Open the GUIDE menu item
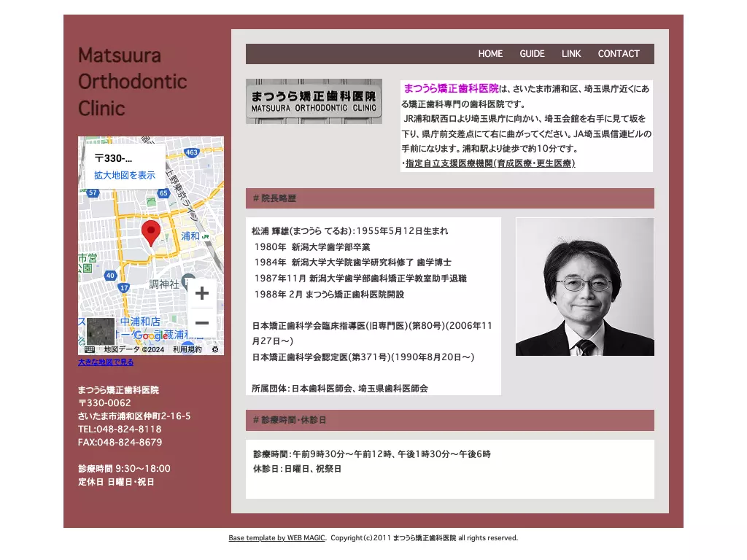The height and width of the screenshot is (560, 747). 532,54
